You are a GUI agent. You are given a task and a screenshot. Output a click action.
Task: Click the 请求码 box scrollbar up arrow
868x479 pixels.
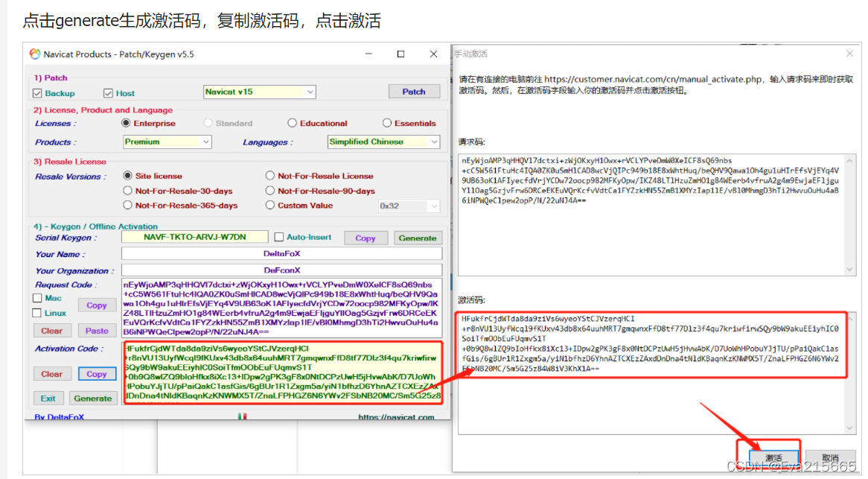(x=849, y=161)
